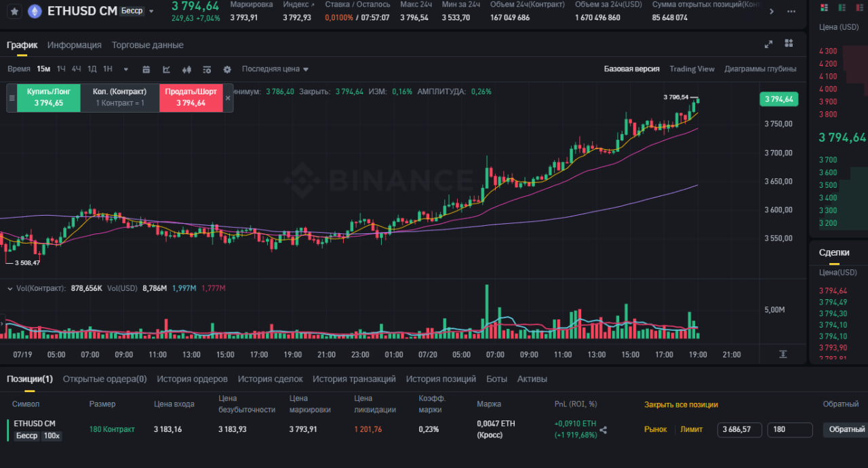Open the История транзакций tab
The image size is (868, 468).
click(354, 379)
